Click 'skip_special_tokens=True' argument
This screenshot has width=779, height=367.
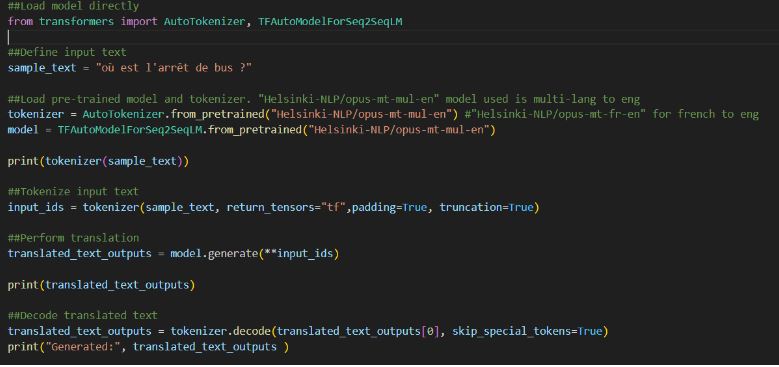point(527,331)
